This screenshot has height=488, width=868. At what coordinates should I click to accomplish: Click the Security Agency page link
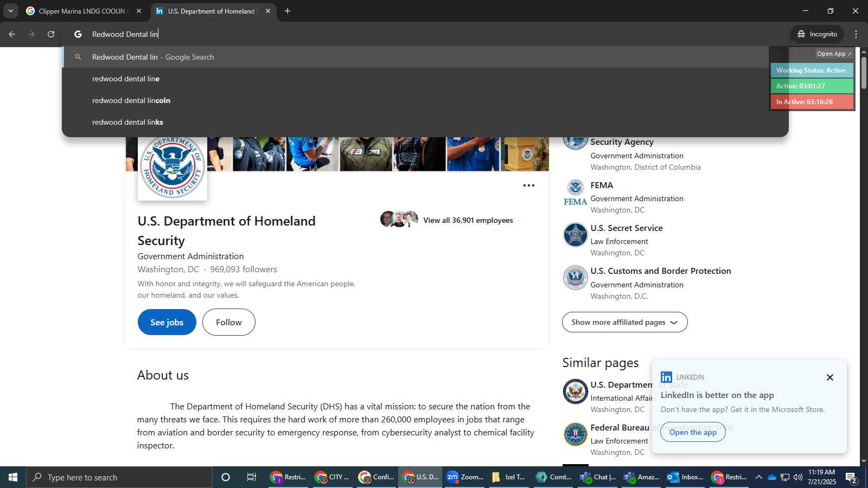[x=622, y=142]
